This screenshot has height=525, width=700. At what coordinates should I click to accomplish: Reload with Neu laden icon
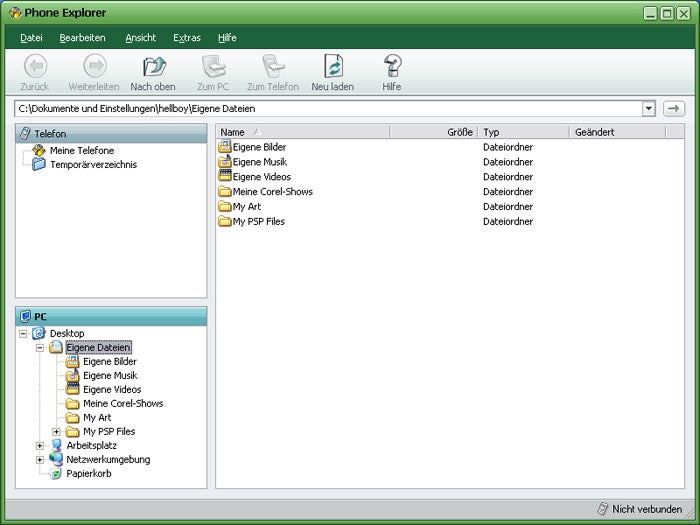(x=333, y=66)
